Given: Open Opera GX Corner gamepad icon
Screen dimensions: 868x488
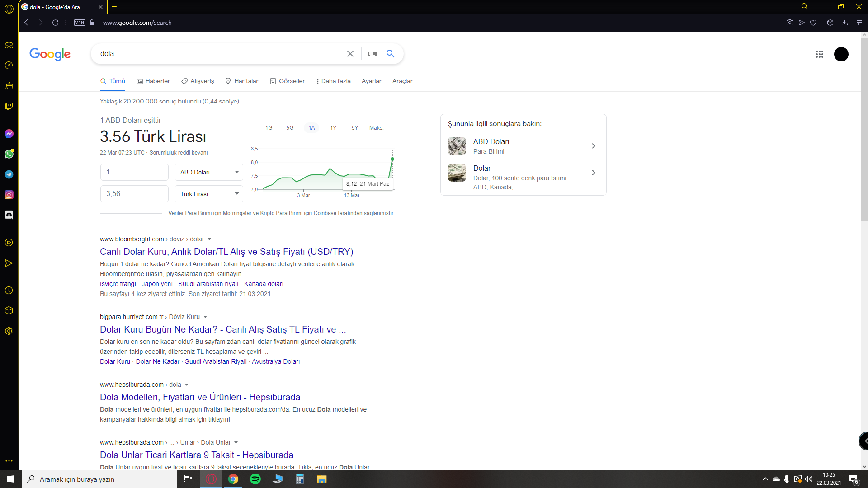Looking at the screenshot, I should point(9,45).
